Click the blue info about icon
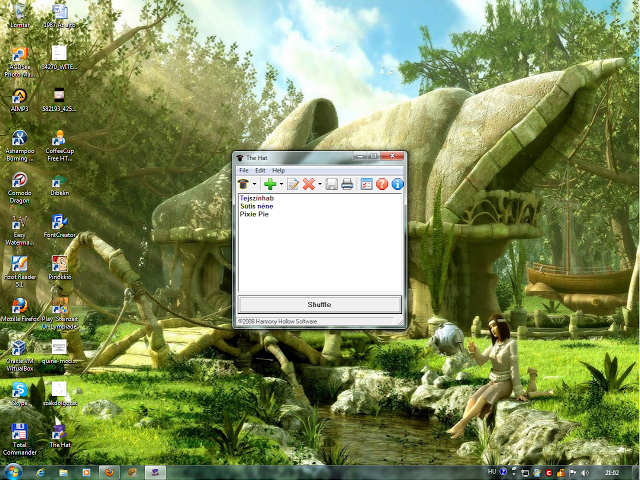Image resolution: width=640 pixels, height=481 pixels. [396, 184]
